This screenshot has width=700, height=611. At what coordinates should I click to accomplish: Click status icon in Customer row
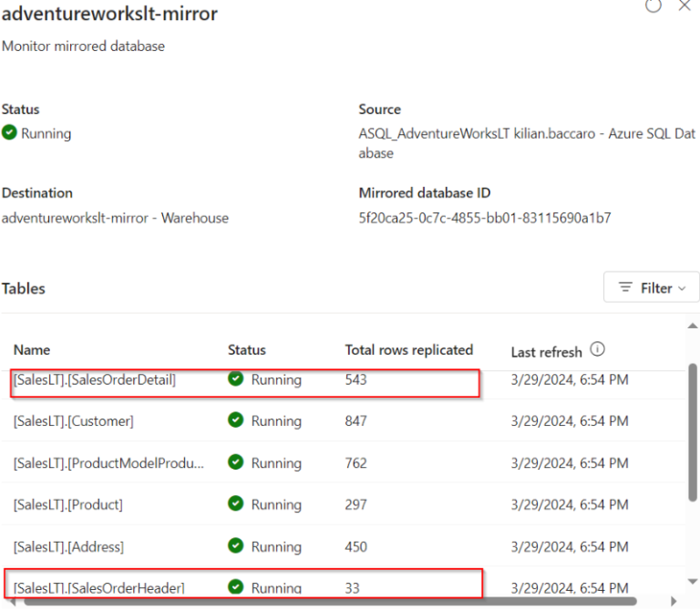(x=236, y=419)
